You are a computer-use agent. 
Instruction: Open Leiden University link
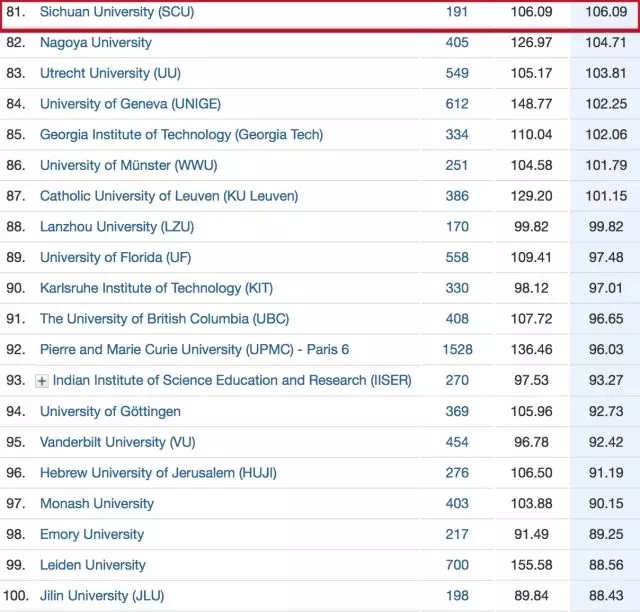93,565
